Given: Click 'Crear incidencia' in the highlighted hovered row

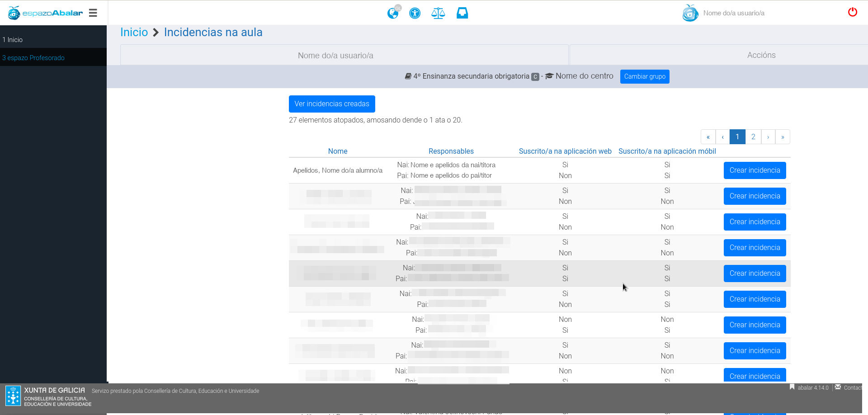Looking at the screenshot, I should tap(755, 274).
